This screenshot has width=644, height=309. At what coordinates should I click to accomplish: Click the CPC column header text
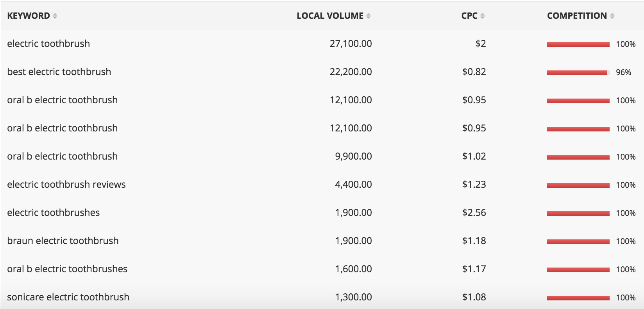[x=469, y=16]
